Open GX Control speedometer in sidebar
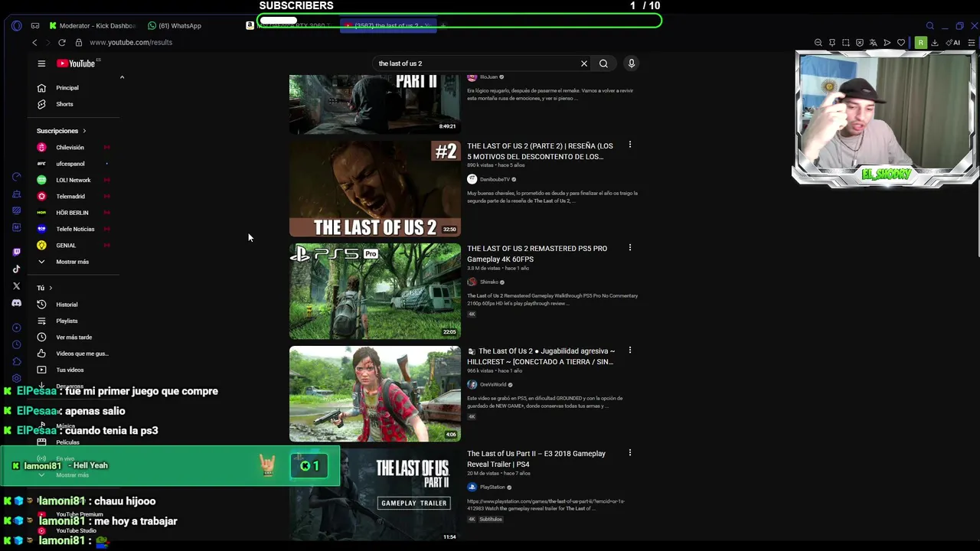The height and width of the screenshot is (551, 980). (x=16, y=177)
